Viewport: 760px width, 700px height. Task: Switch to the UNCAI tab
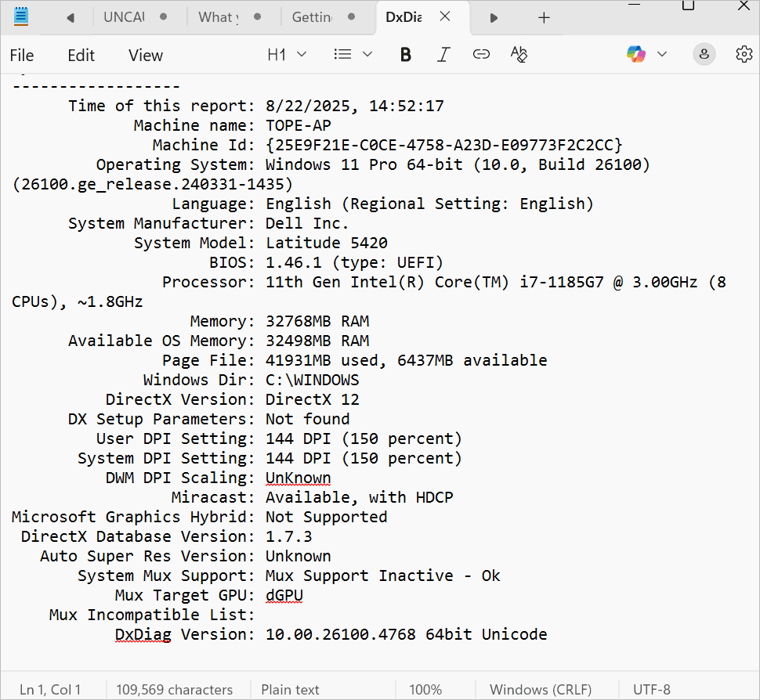click(125, 17)
